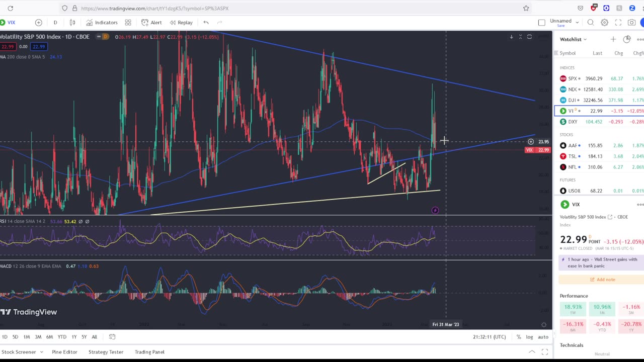Bookmark this page with the star icon
This screenshot has height=362, width=644.
click(x=526, y=8)
